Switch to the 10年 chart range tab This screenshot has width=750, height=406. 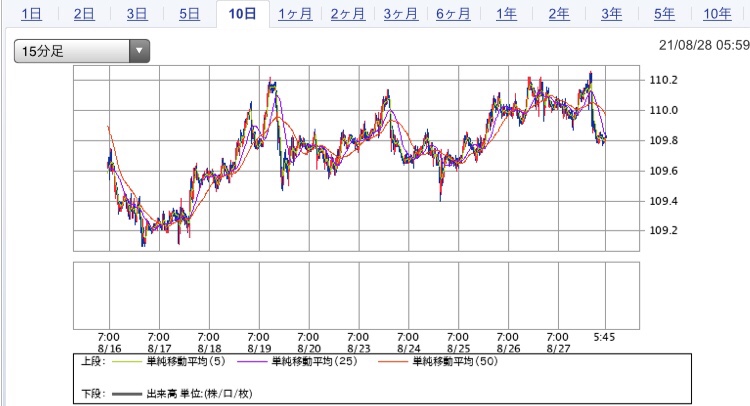[717, 13]
